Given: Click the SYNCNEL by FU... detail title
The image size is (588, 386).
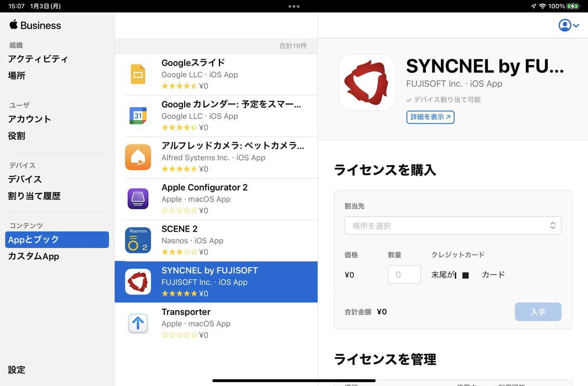Looking at the screenshot, I should click(x=485, y=66).
